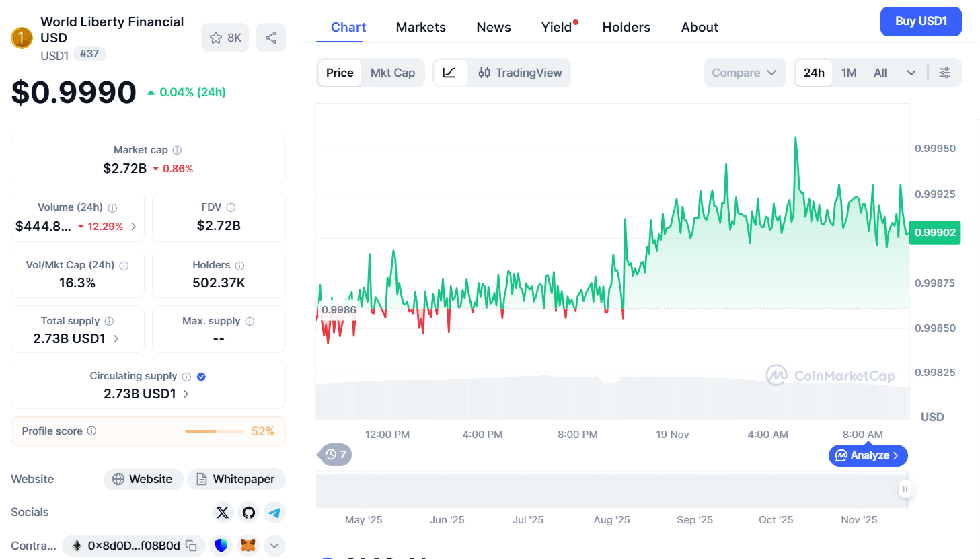Launch the Analyze feature
The height and width of the screenshot is (559, 980).
coord(868,455)
